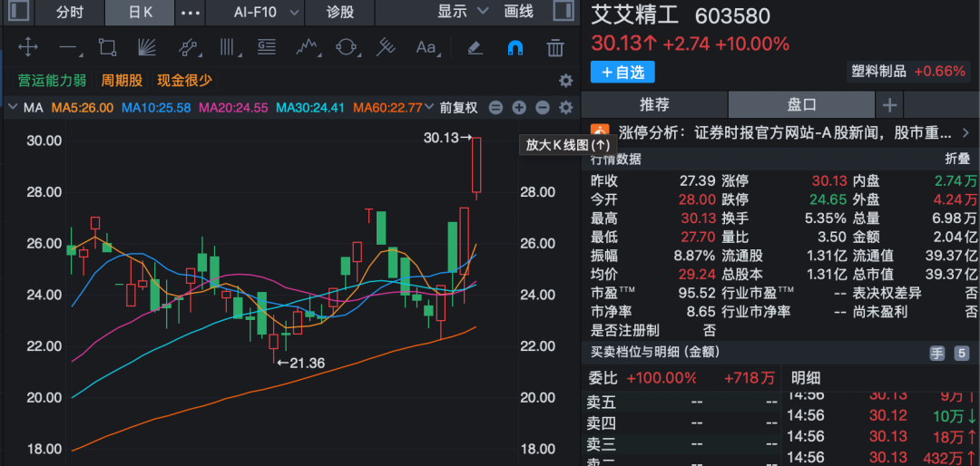The image size is (980, 466).
Task: Click the trash delete drawings icon
Action: tap(555, 47)
